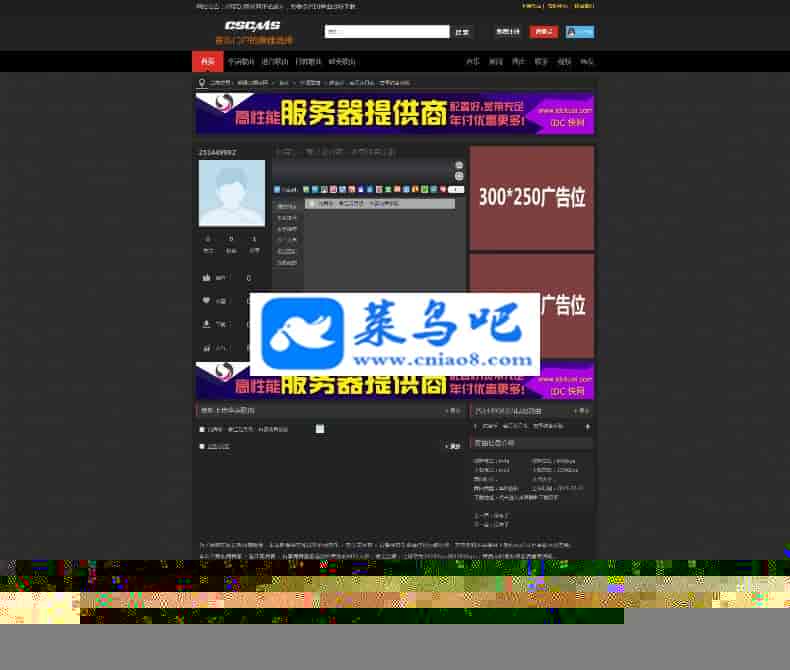
Task: Click into the header search input field
Action: pos(386,32)
